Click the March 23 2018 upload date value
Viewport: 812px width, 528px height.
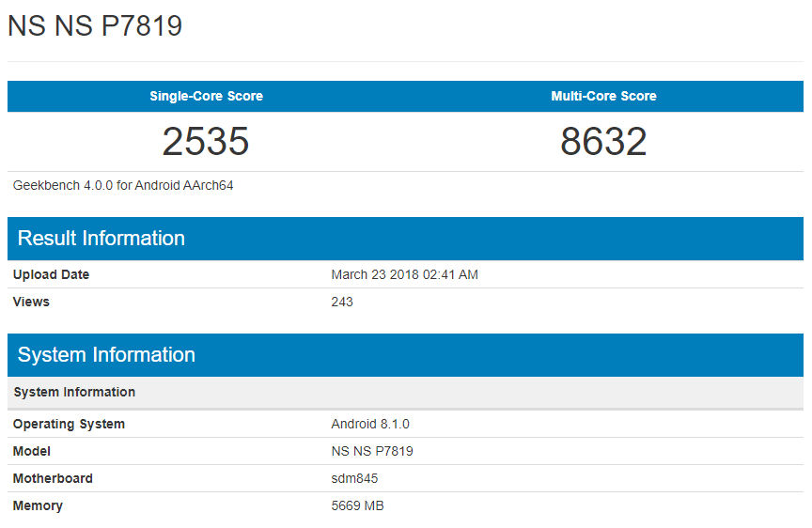pyautogui.click(x=404, y=275)
